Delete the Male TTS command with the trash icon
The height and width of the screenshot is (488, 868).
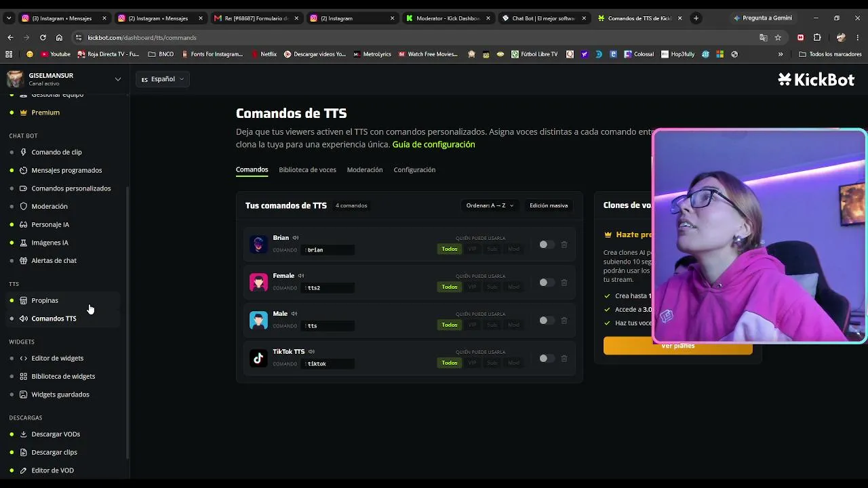click(x=564, y=321)
